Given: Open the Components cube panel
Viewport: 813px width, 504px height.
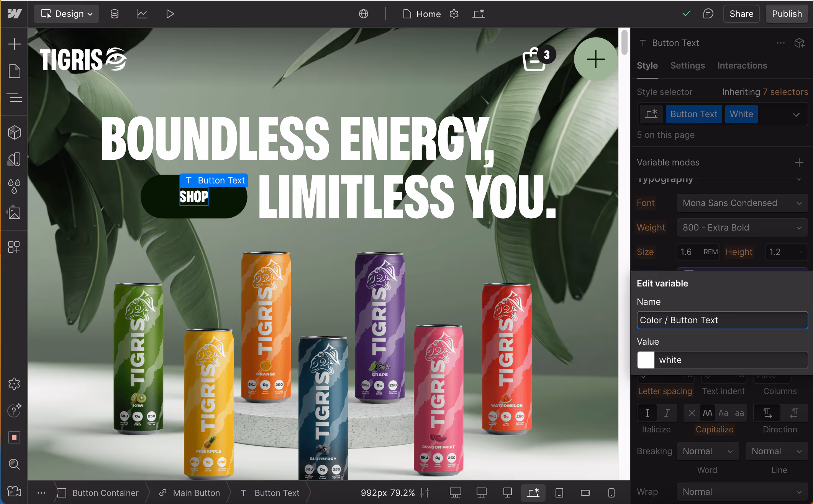Looking at the screenshot, I should [14, 133].
